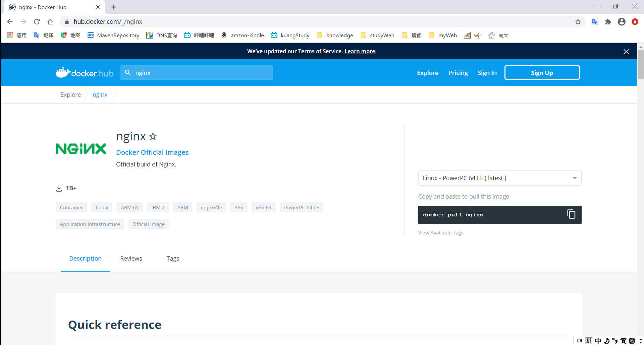Screen dimensions: 644x345
Task: Switch to the Description tab
Action: click(x=85, y=259)
